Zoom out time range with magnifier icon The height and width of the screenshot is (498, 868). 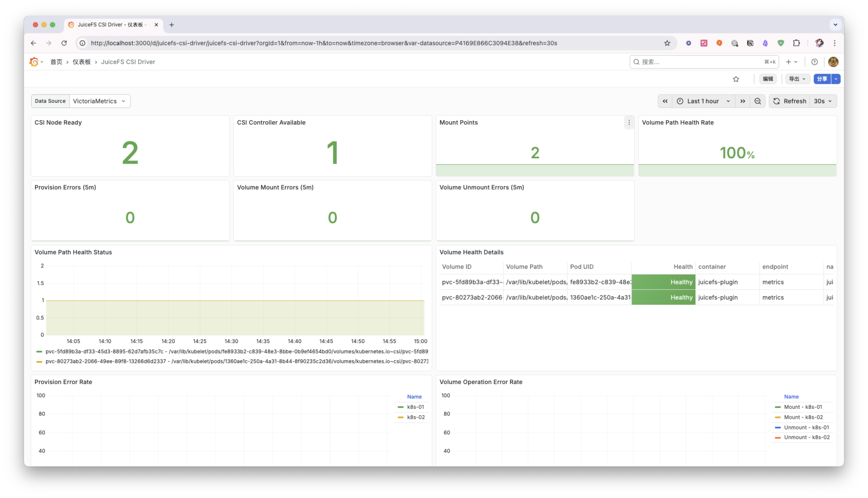757,101
